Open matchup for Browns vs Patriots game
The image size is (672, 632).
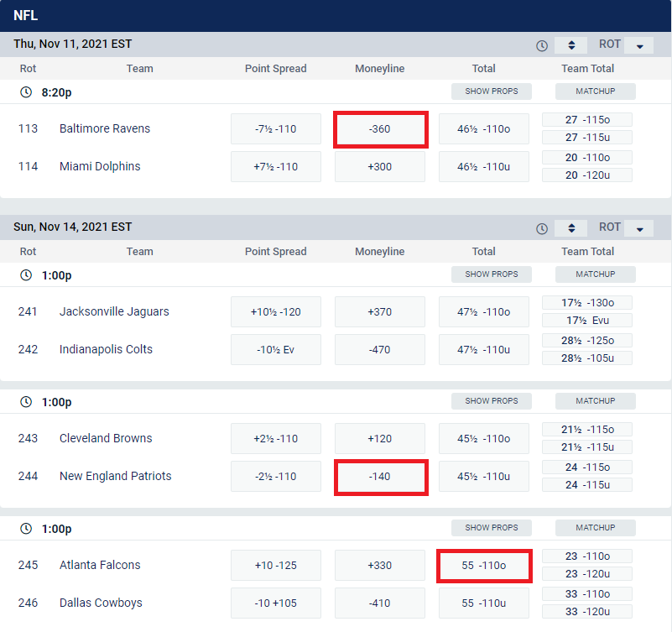[x=596, y=401]
